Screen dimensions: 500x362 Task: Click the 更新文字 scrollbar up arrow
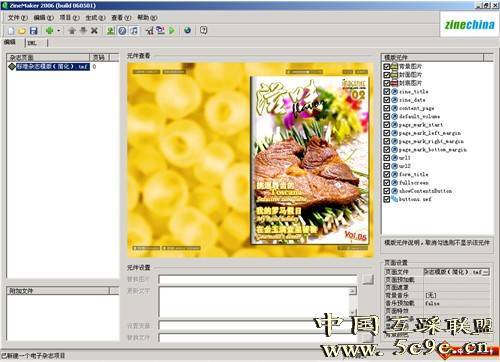353,291
